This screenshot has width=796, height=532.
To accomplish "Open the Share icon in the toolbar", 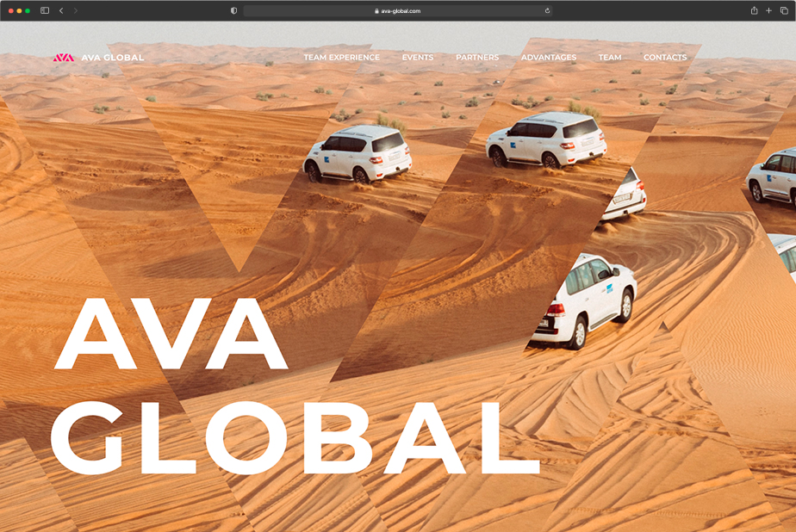I will tap(755, 10).
